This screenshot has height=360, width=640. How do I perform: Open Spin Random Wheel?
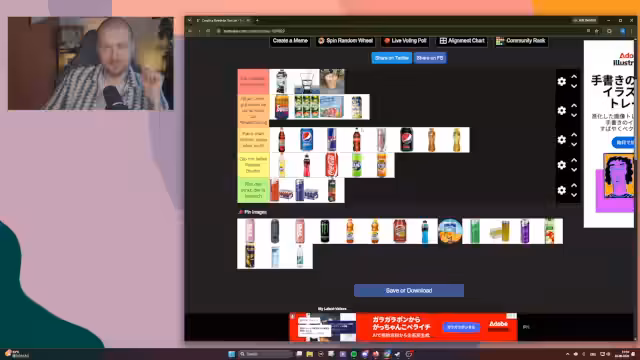(346, 41)
